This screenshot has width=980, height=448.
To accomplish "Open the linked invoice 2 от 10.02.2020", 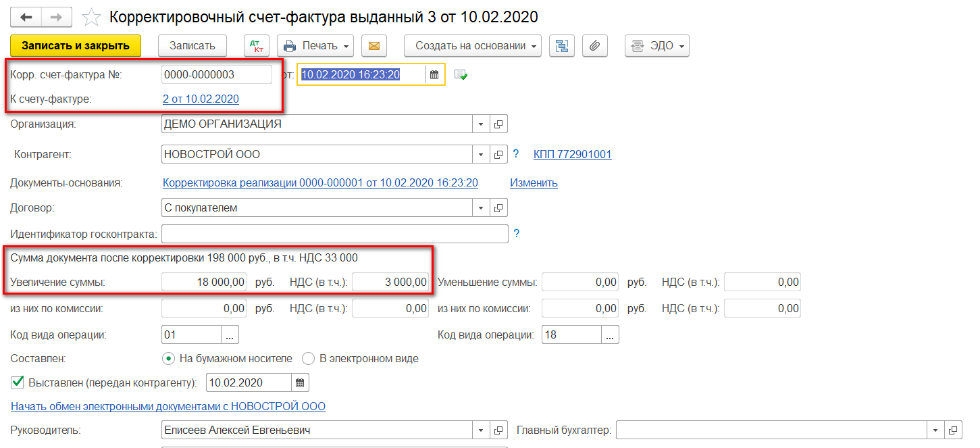I will click(201, 99).
